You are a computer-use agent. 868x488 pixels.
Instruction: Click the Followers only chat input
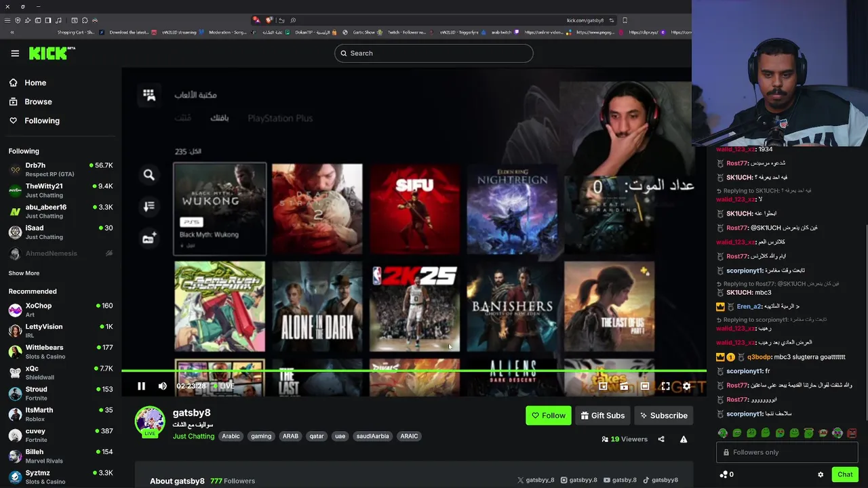(x=787, y=452)
